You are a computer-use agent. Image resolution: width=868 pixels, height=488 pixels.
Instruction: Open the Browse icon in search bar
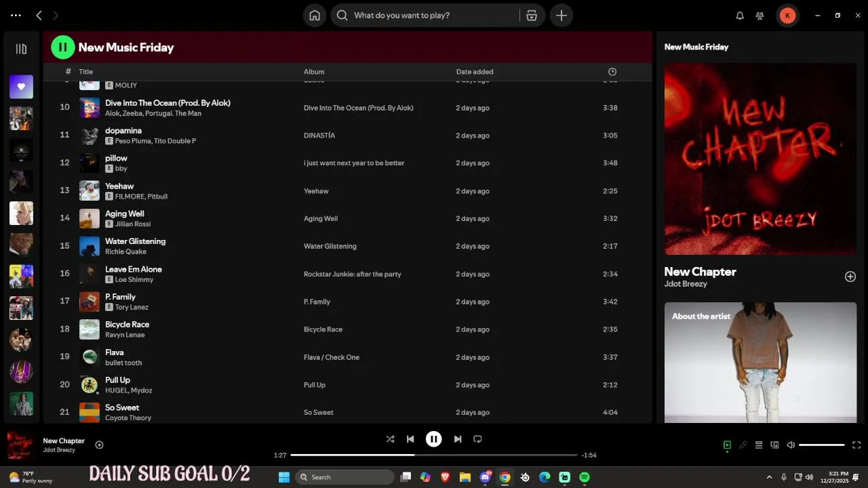(x=532, y=16)
